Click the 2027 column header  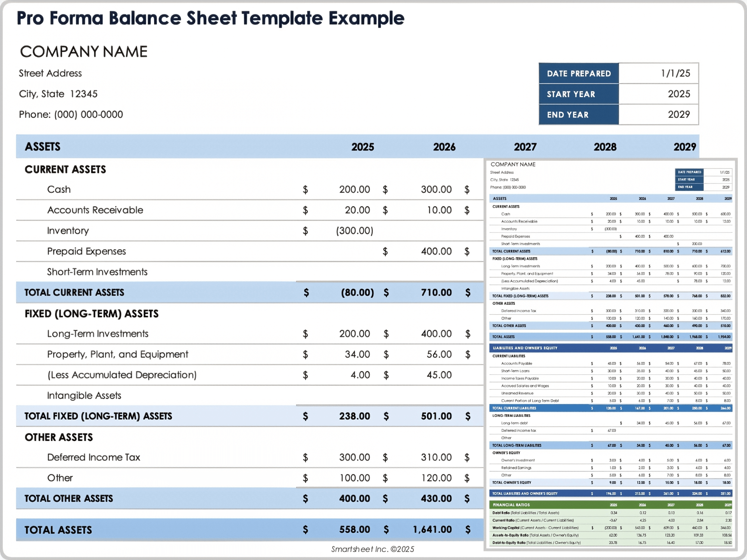click(x=525, y=147)
